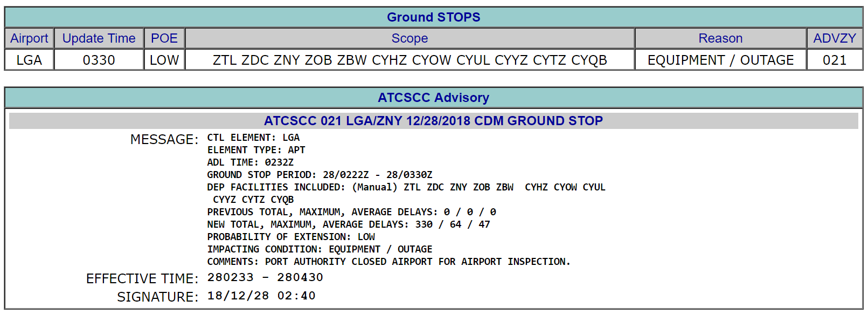Click the LOW POE value cell
This screenshot has height=314, width=868.
[x=164, y=60]
